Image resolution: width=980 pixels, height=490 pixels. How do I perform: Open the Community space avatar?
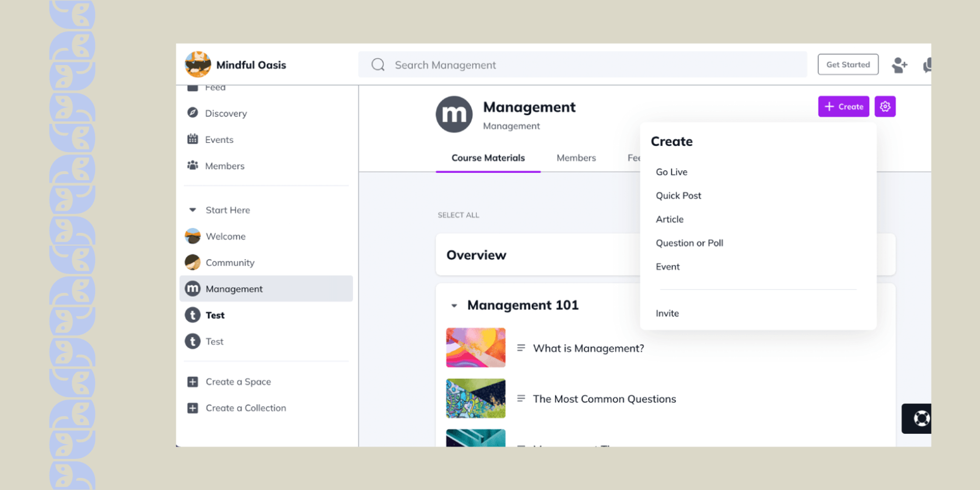192,263
